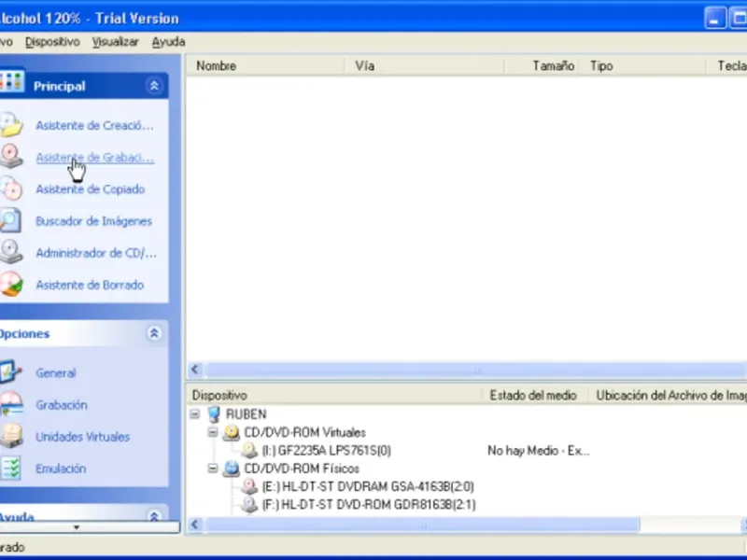The width and height of the screenshot is (747, 560).
Task: Click the Asistente de Borrado eraser icon
Action: [x=10, y=284]
